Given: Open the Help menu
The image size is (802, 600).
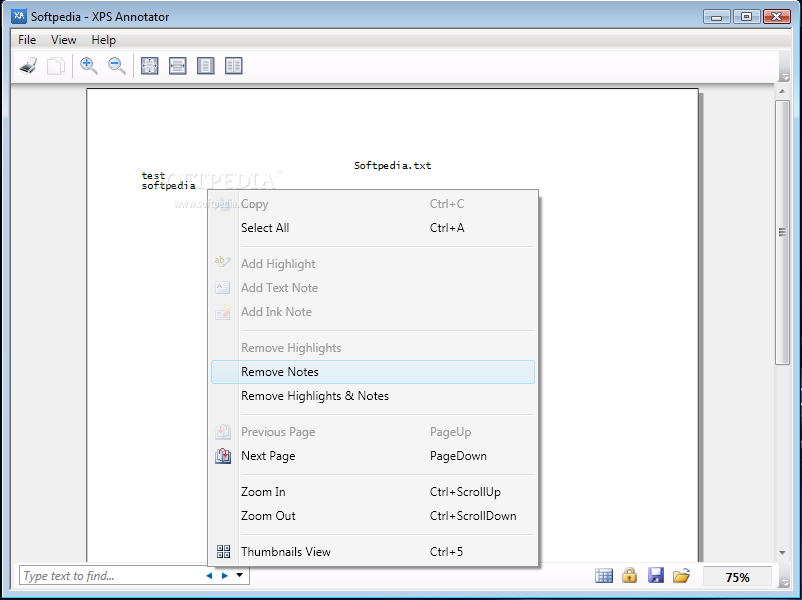Looking at the screenshot, I should coord(104,40).
